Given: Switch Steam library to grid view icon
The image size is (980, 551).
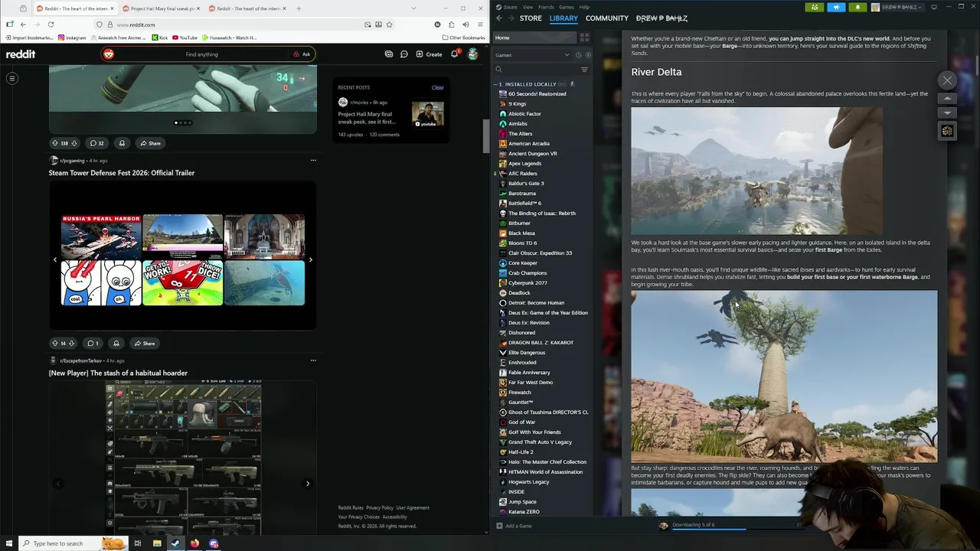Looking at the screenshot, I should pos(584,37).
